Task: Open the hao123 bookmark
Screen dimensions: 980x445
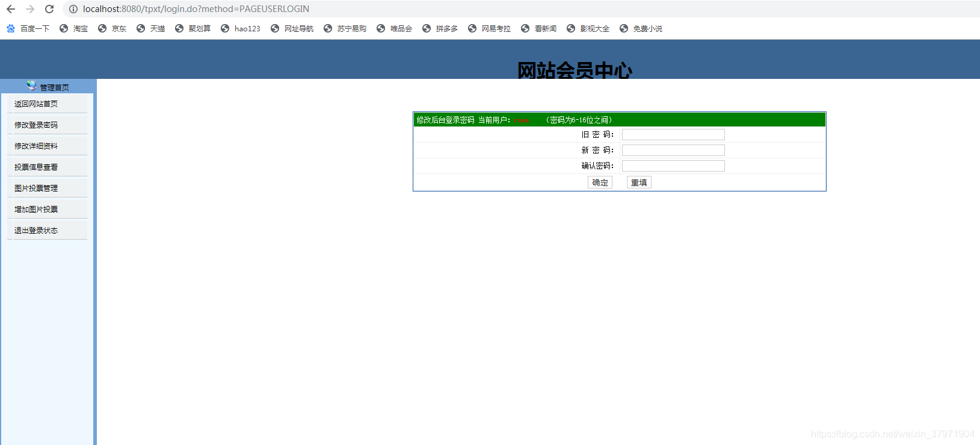Action: pos(241,28)
